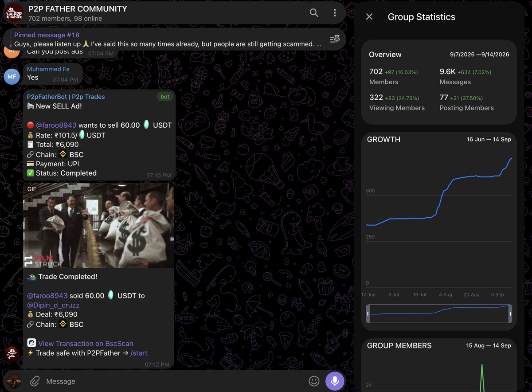
Task: Open the attachment paperclip menu
Action: point(35,381)
